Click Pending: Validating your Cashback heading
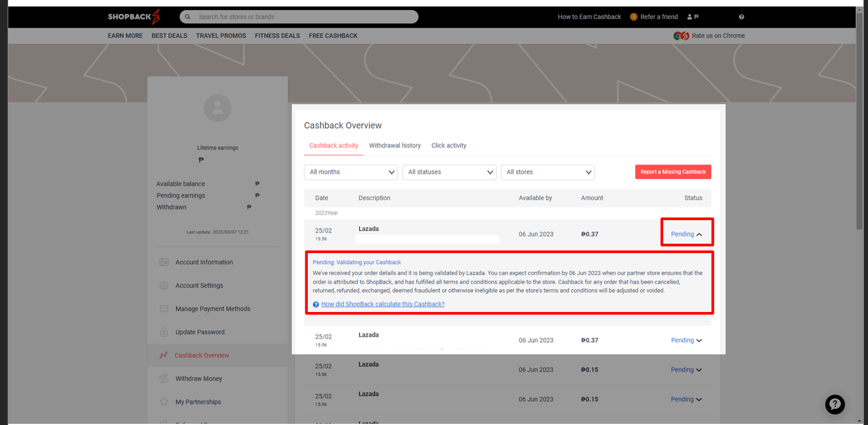Screen dimensions: 868x425 tap(357, 262)
